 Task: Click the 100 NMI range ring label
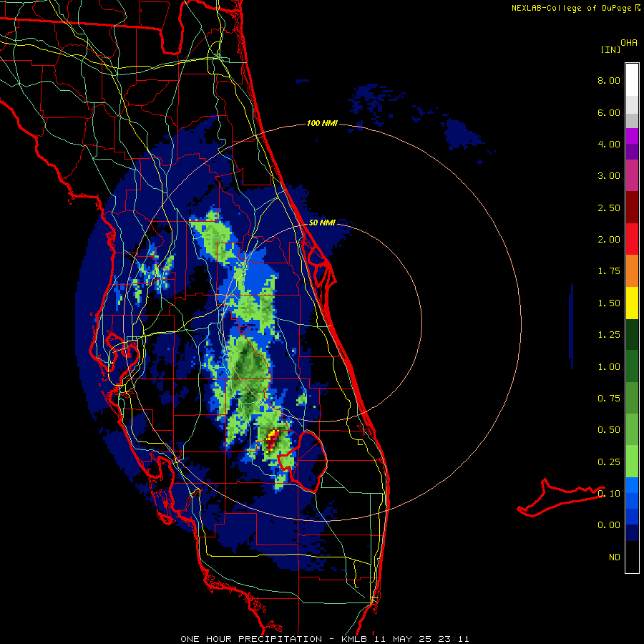pos(322,123)
